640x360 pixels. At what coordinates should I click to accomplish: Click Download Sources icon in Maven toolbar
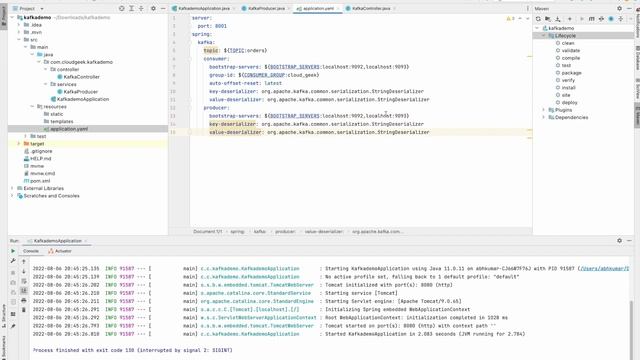[558, 19]
